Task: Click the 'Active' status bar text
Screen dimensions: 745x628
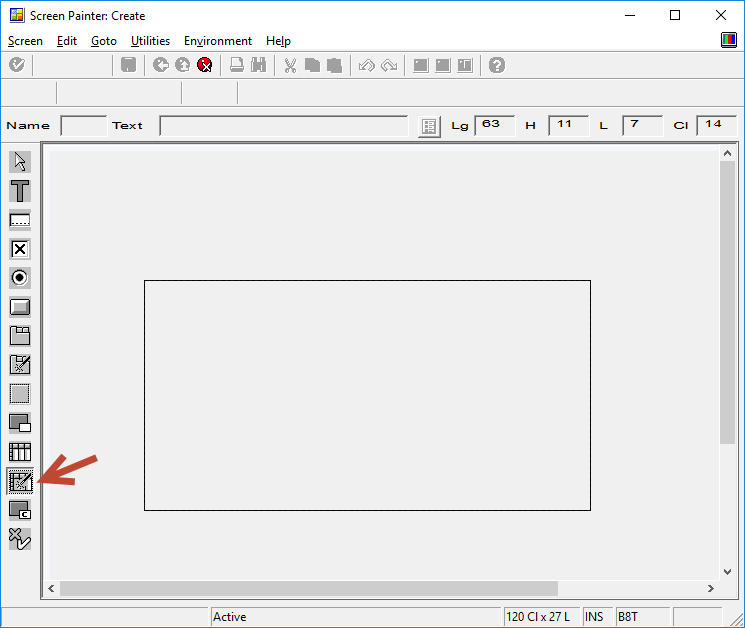Action: point(229,617)
